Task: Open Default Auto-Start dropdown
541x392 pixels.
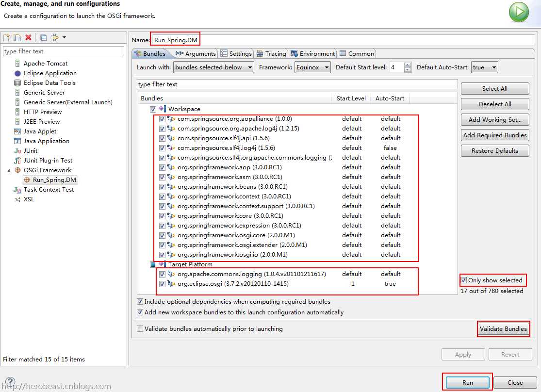Action: pos(484,67)
